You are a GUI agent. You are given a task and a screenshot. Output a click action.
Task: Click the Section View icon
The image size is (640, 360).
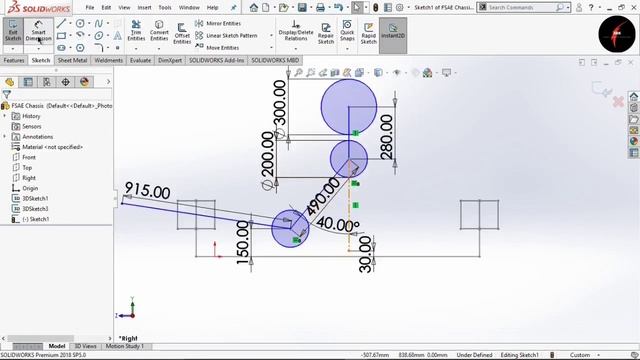335,73
